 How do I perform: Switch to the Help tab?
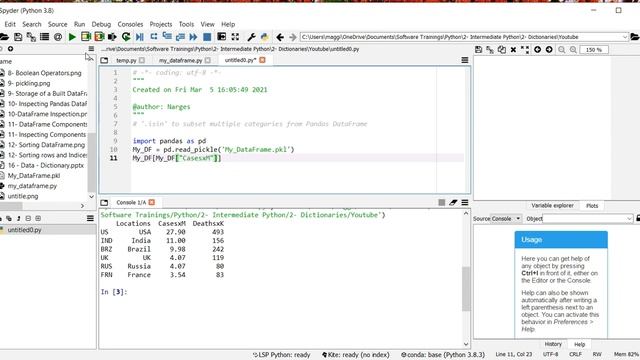[x=580, y=344]
